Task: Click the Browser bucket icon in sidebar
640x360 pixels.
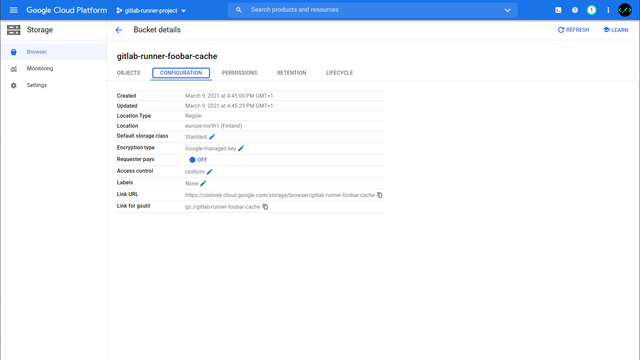Action: [13, 52]
